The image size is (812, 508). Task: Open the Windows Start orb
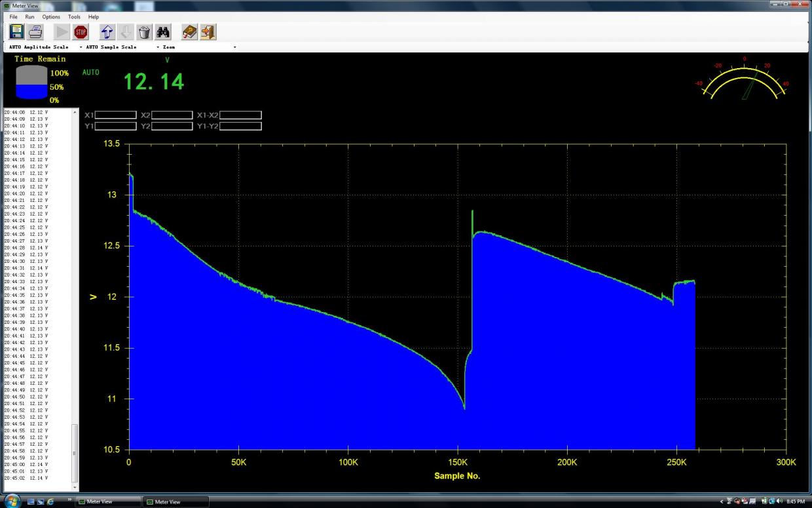click(x=12, y=501)
